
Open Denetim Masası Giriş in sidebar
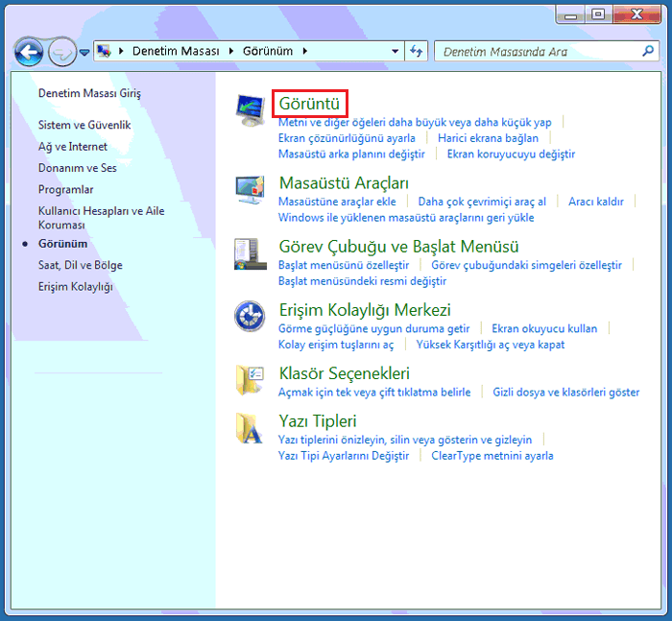point(89,93)
